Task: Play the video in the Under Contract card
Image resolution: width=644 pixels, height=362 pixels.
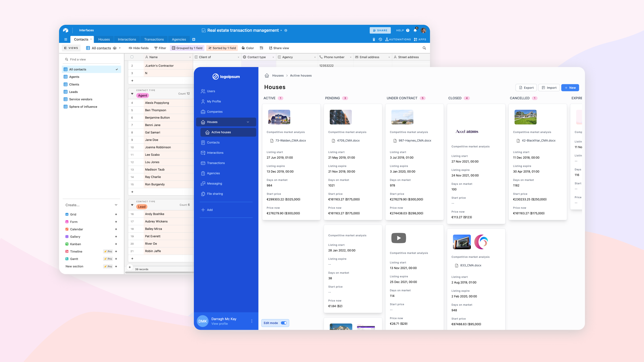Action: click(398, 238)
